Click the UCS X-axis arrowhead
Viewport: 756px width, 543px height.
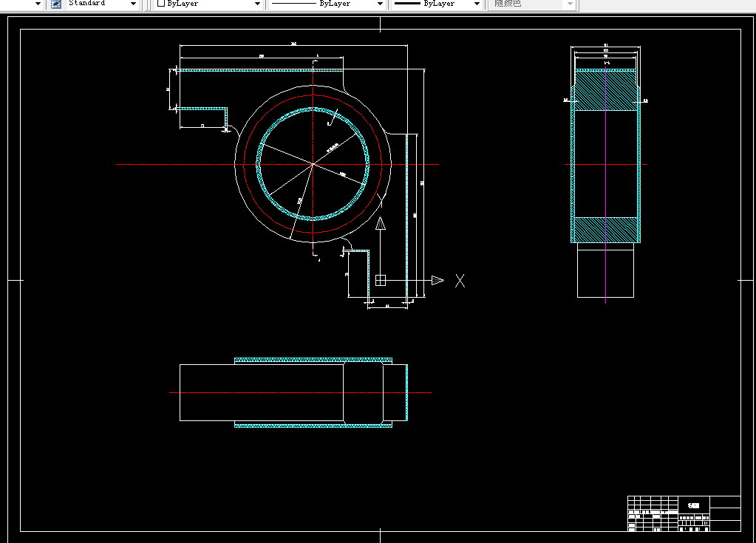[437, 280]
